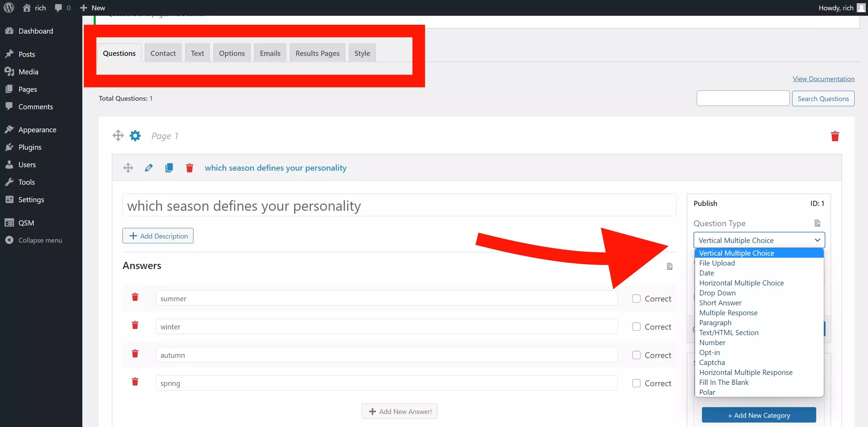868x427 pixels.
Task: Check Correct box for winter answer
Action: click(636, 327)
